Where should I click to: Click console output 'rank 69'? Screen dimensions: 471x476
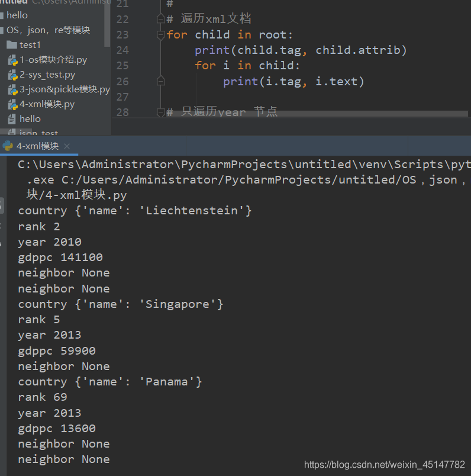[43, 397]
